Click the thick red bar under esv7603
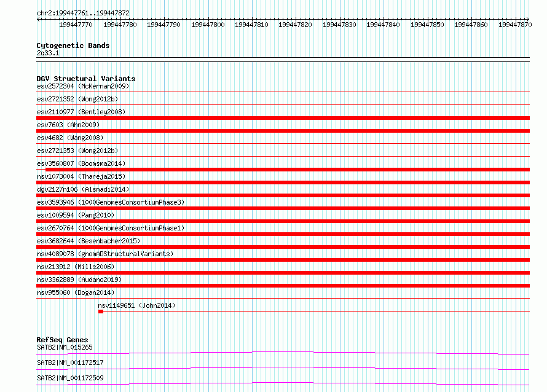The image size is (547, 392). 283,131
